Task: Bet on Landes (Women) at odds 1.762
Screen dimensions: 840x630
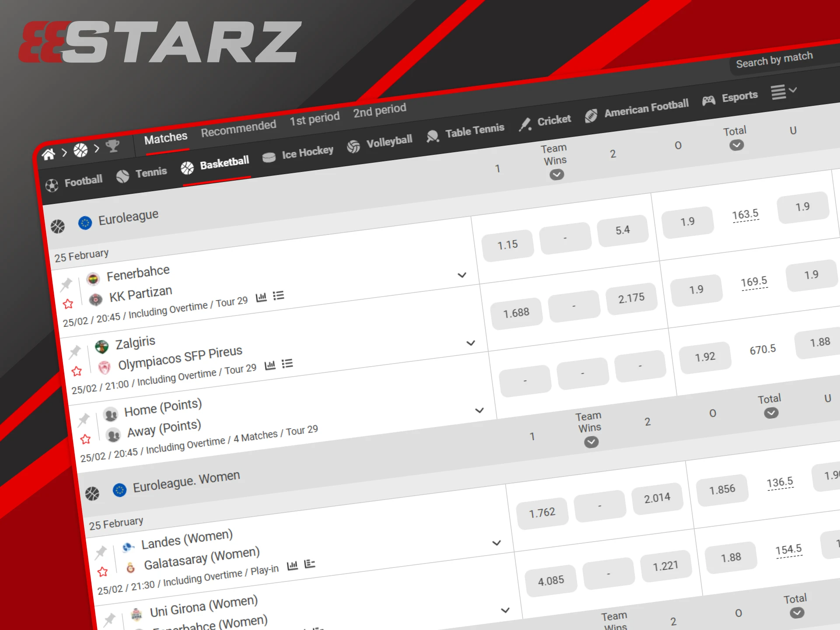Action: pyautogui.click(x=542, y=513)
